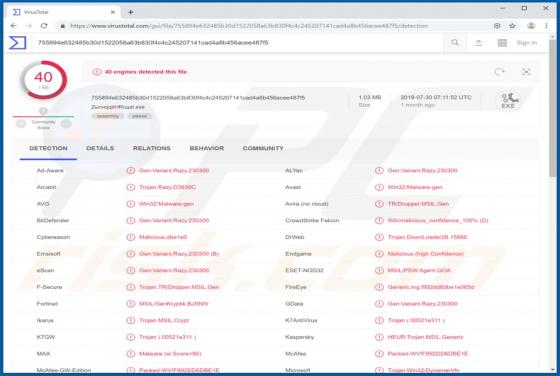Click the browser back arrow
The height and width of the screenshot is (376, 560).
14,26
